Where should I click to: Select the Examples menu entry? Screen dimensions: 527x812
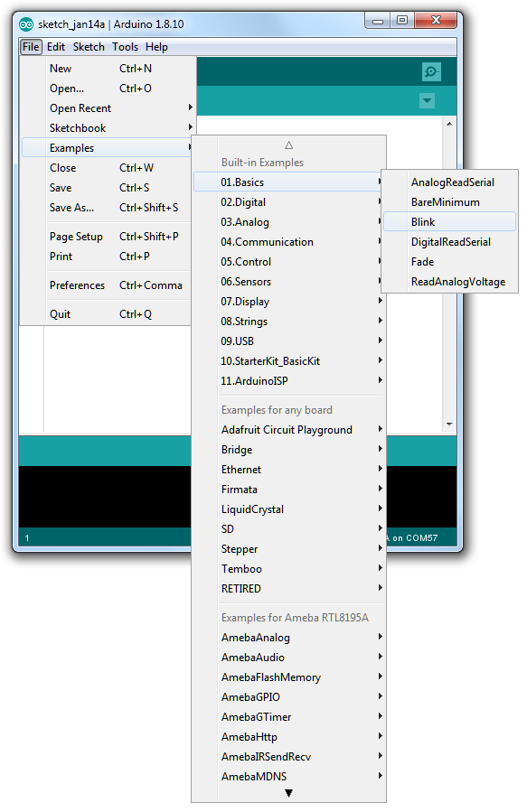coord(108,147)
